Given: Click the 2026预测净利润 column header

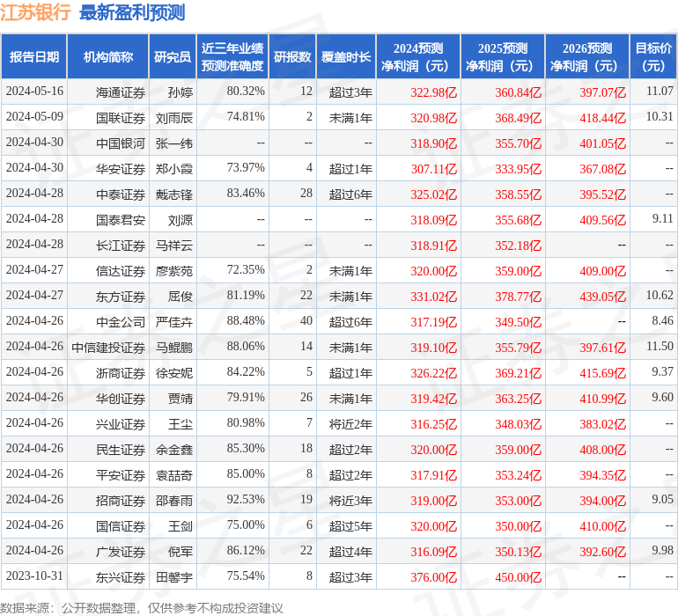Looking at the screenshot, I should point(587,56).
